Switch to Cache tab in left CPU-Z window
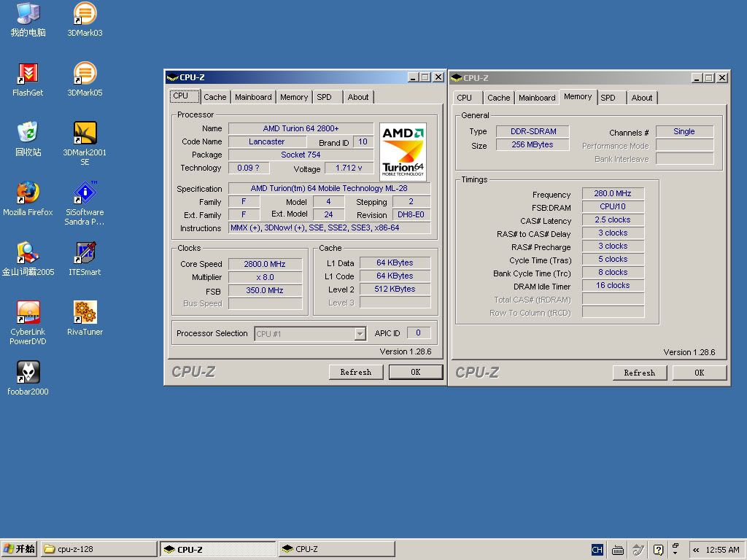This screenshot has width=747, height=560. tap(215, 97)
